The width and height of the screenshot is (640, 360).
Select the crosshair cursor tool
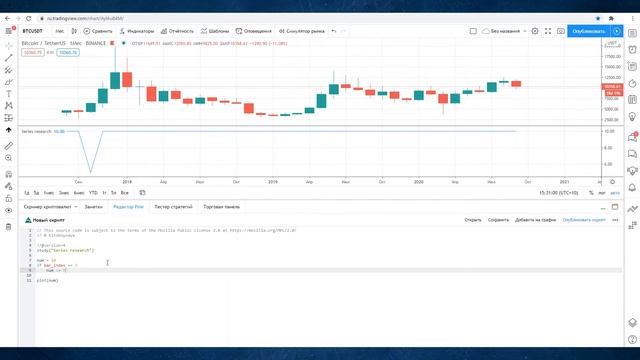[9, 46]
